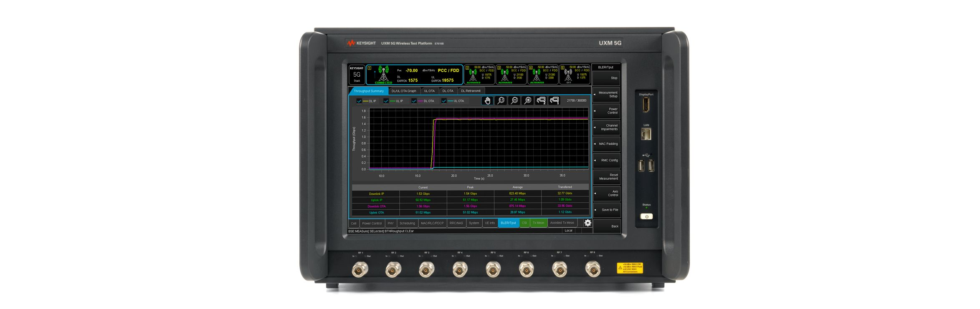Click the Transferred column header
This screenshot has height=309, width=980.
click(x=565, y=187)
